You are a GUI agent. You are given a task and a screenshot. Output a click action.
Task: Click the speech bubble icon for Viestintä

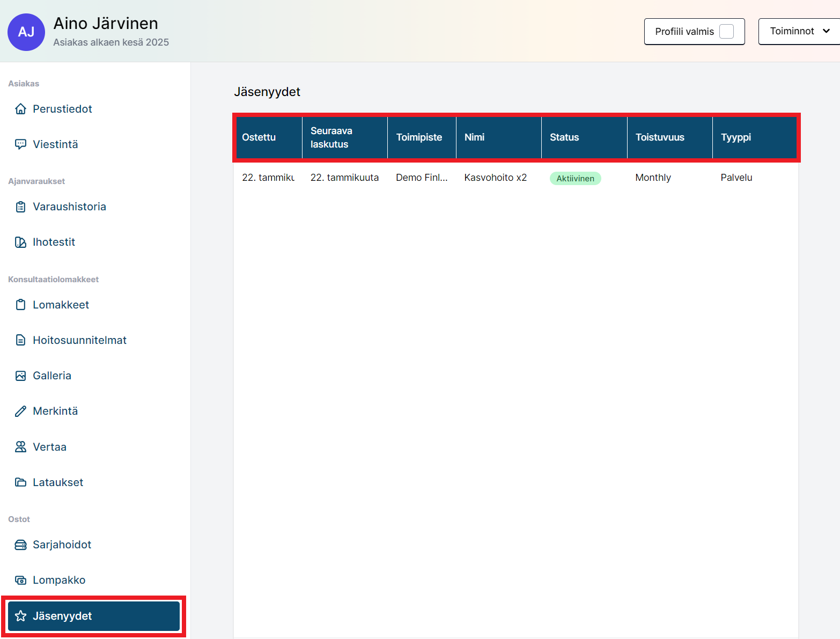(x=20, y=144)
